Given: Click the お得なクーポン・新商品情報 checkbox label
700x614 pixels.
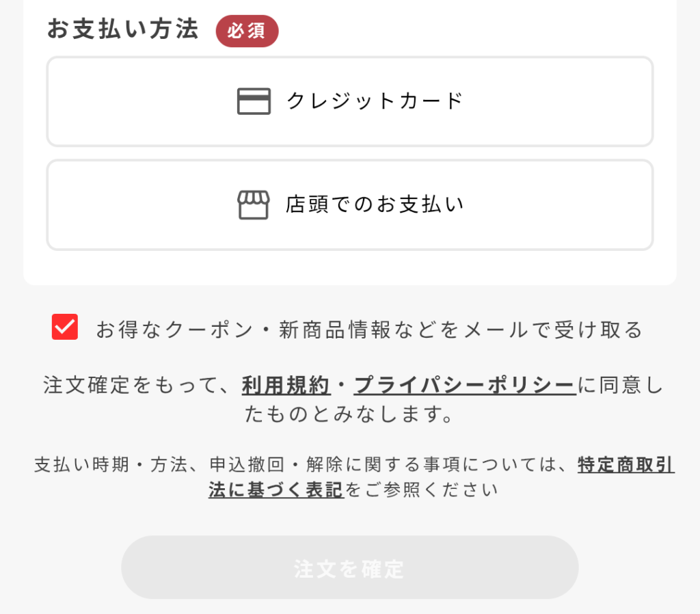Looking at the screenshot, I should coord(369,330).
